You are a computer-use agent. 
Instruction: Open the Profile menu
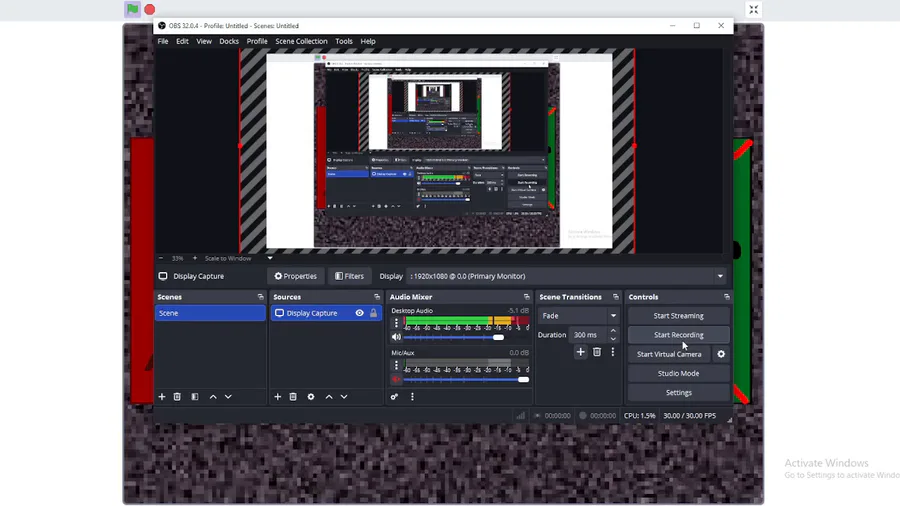257,41
